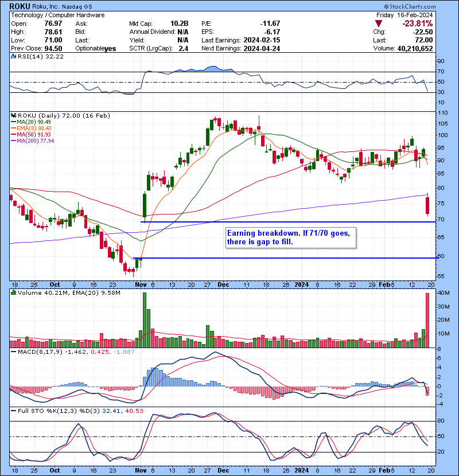The height and width of the screenshot is (476, 459).
Task: Click the EPS value -6.17
Action: tap(272, 32)
